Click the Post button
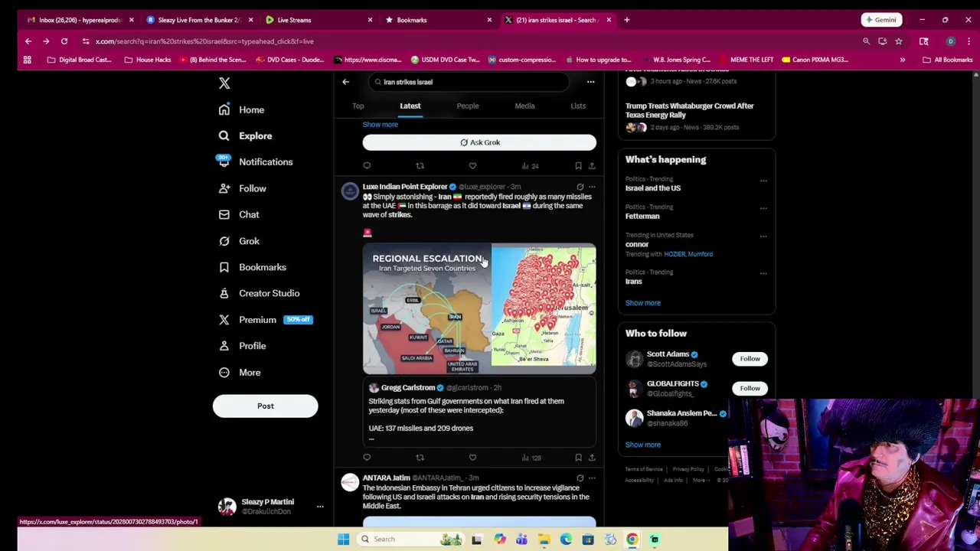Image resolution: width=980 pixels, height=551 pixels. (x=265, y=406)
